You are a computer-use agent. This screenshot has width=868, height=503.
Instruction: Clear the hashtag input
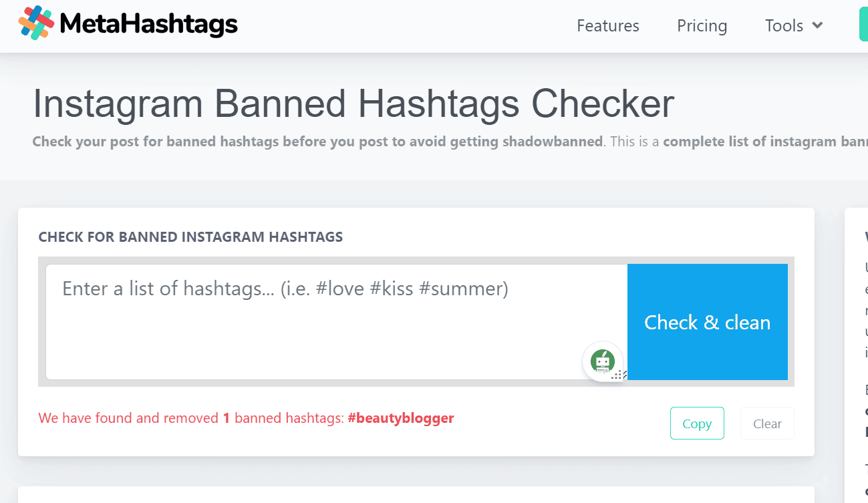pyautogui.click(x=767, y=424)
